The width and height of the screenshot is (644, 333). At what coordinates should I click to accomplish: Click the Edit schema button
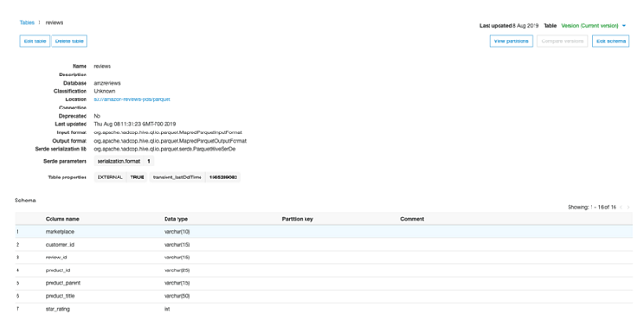tap(611, 41)
